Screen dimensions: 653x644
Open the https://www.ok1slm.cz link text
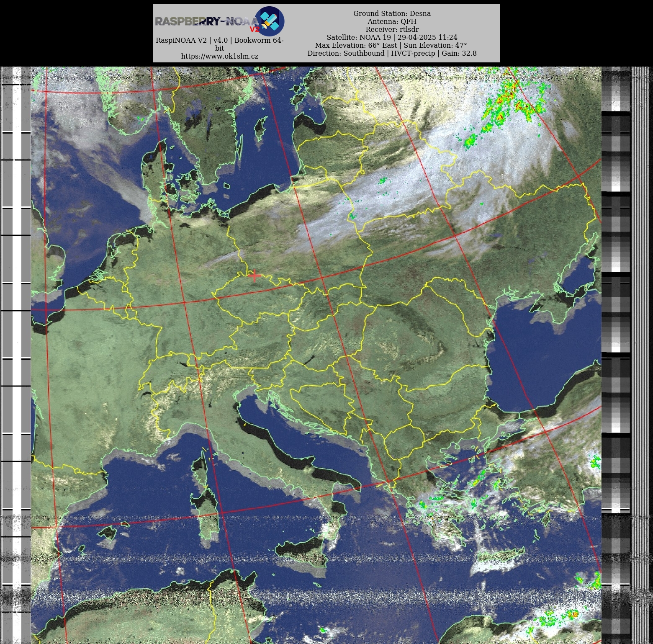pyautogui.click(x=220, y=56)
